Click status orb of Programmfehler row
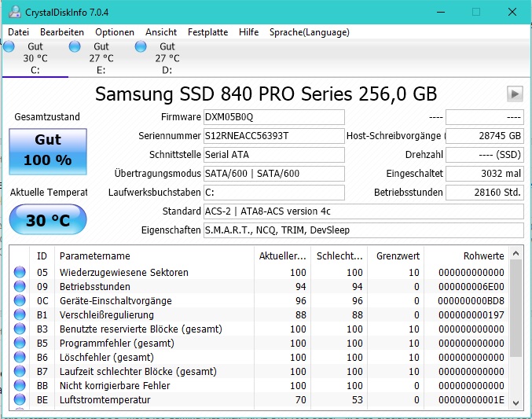The height and width of the screenshot is (419, 532). click(x=20, y=343)
